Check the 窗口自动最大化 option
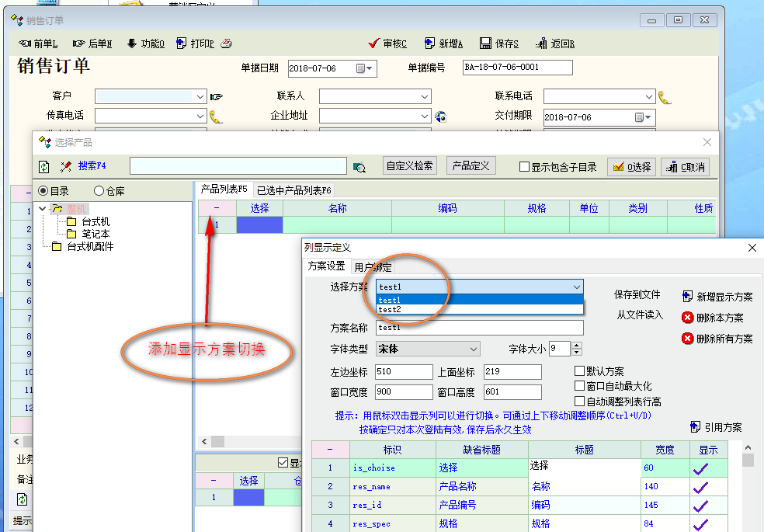 click(579, 386)
